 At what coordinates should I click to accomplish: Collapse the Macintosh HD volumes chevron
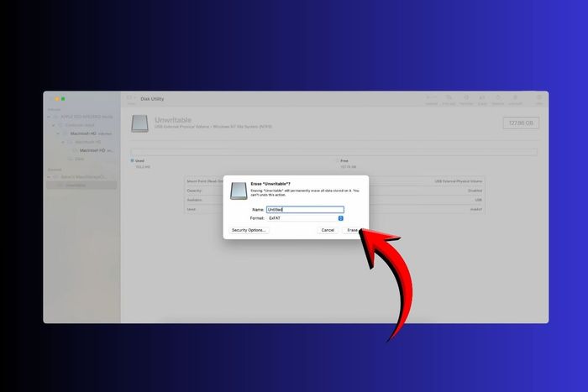[58, 133]
